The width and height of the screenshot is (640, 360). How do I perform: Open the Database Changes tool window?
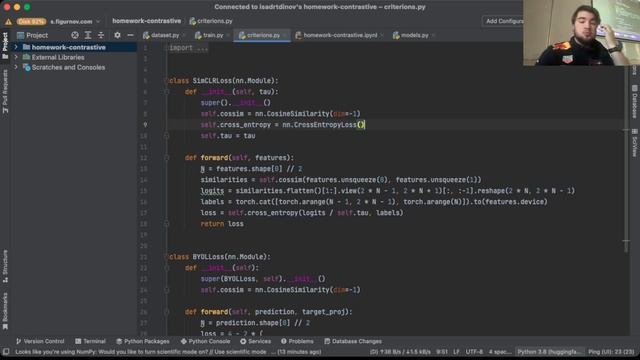click(353, 341)
